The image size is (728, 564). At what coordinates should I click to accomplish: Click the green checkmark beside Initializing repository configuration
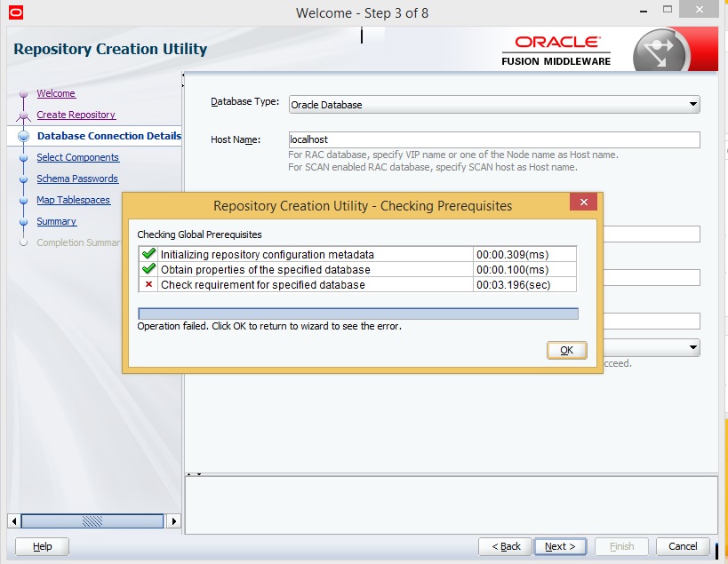coord(148,254)
